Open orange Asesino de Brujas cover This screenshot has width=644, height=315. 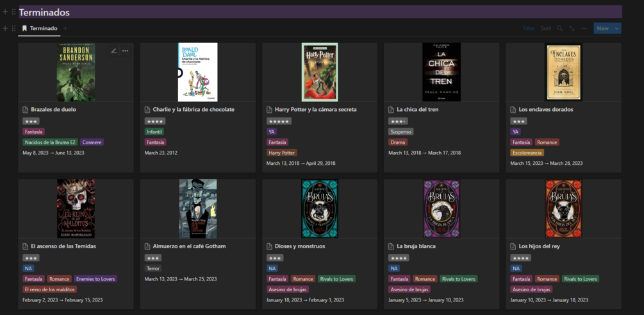click(563, 209)
